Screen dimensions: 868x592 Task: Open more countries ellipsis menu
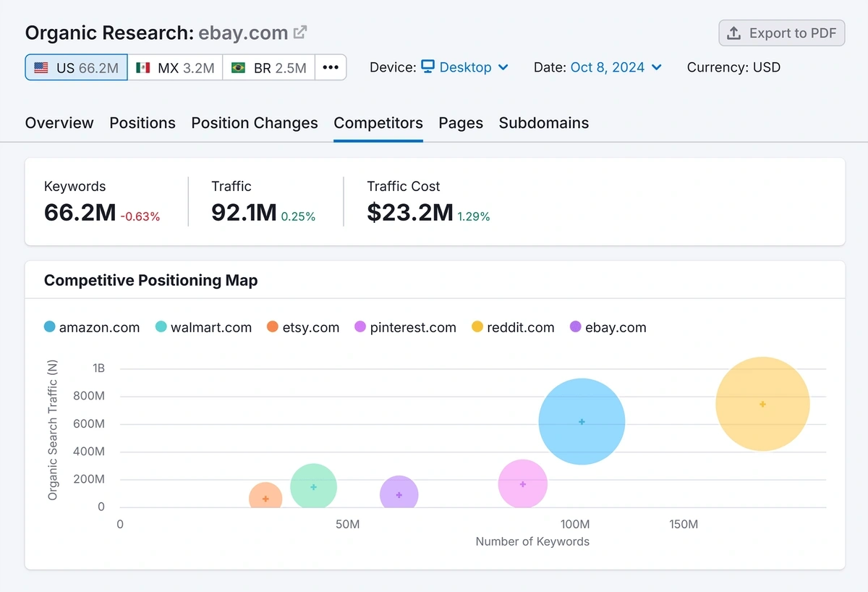(331, 67)
